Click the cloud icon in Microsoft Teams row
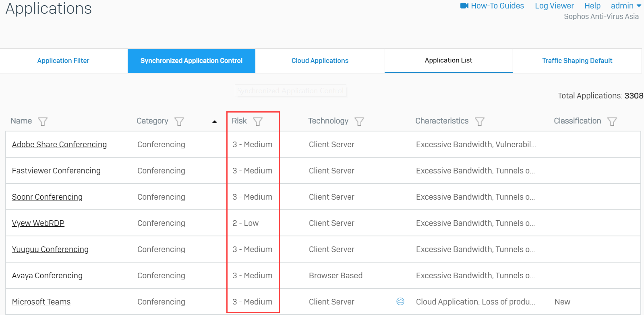Viewport: 644px width, 315px height. (x=400, y=301)
